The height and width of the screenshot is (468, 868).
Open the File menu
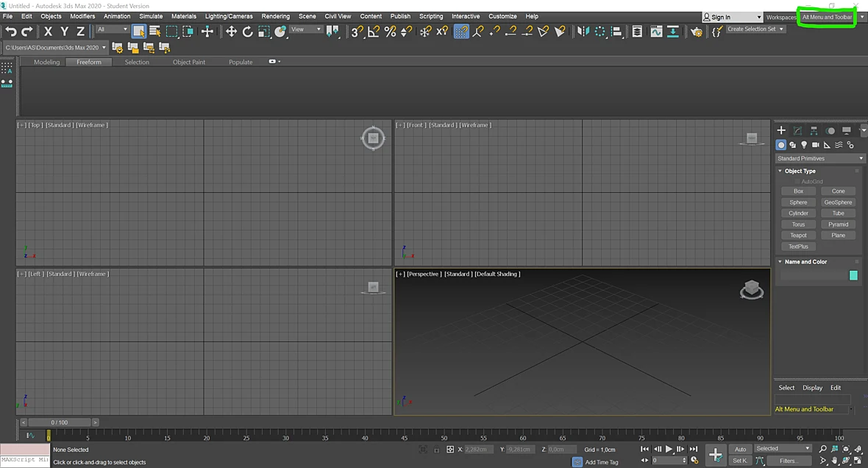tap(8, 17)
